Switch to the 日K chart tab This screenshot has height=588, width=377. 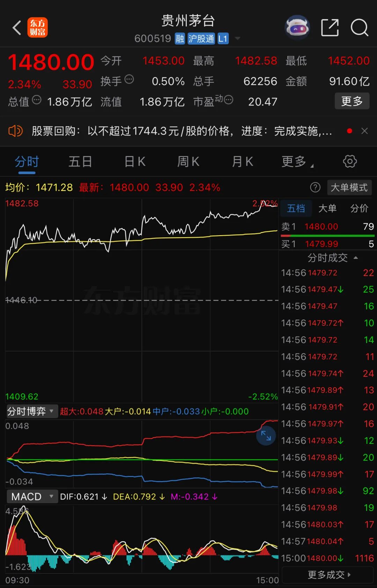tap(135, 162)
